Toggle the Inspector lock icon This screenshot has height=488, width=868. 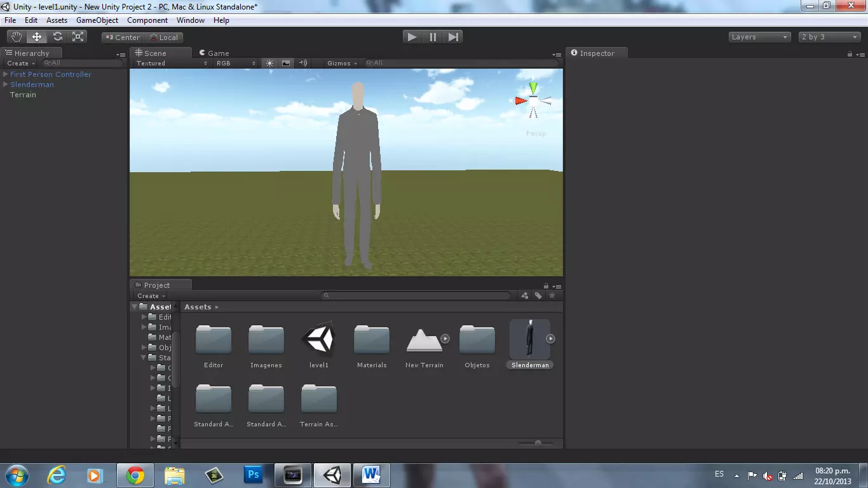click(x=850, y=54)
